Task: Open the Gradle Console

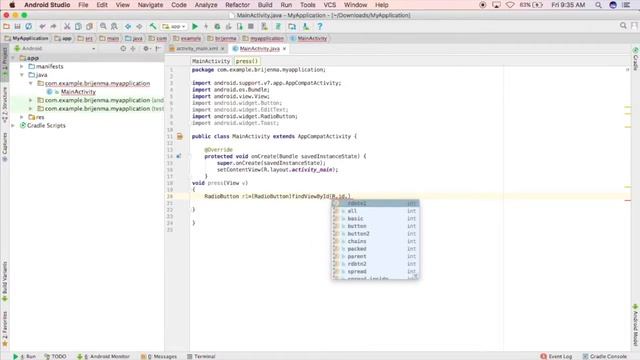Action: [x=604, y=356]
